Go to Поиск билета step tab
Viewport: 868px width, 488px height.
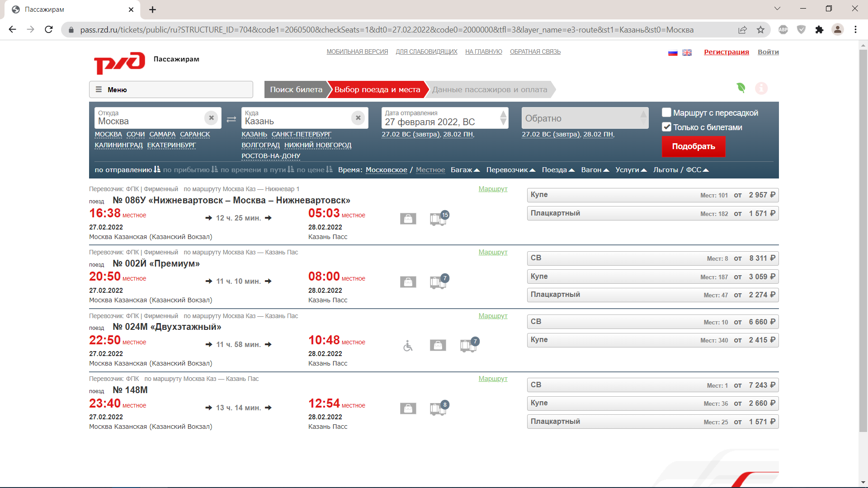click(x=296, y=89)
